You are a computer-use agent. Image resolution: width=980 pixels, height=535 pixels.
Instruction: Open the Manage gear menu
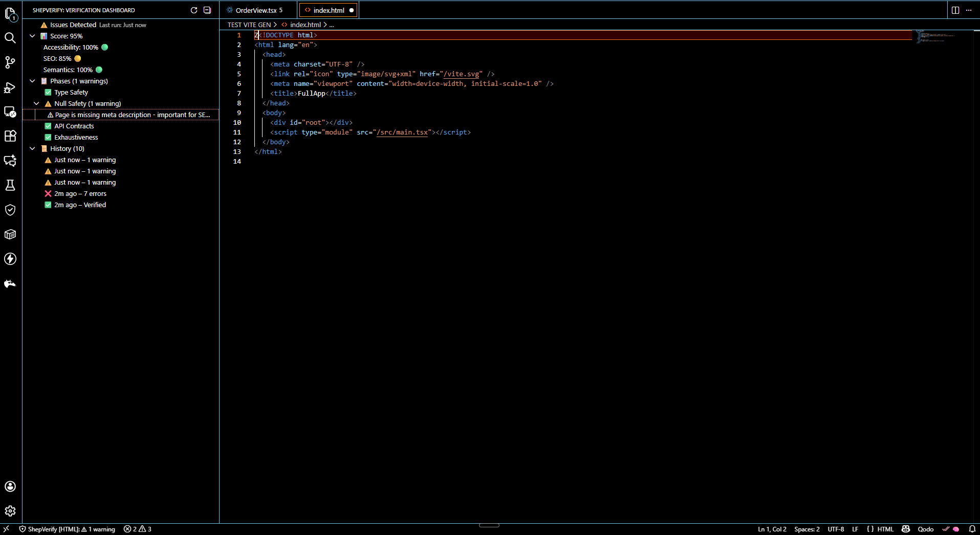[10, 511]
